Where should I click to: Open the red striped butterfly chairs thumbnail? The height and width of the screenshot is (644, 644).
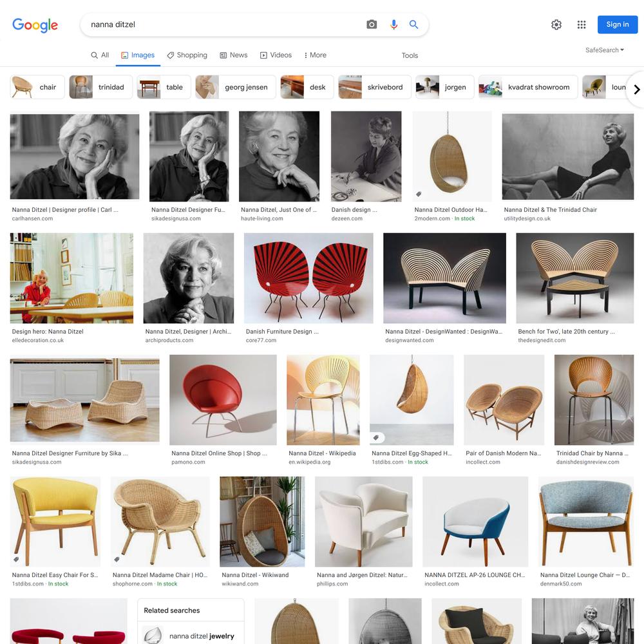click(x=308, y=278)
